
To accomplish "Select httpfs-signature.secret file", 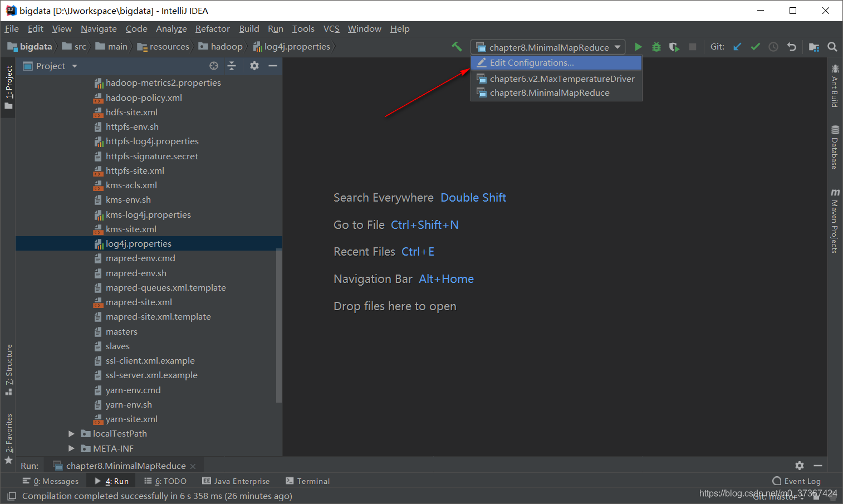I will [x=146, y=156].
